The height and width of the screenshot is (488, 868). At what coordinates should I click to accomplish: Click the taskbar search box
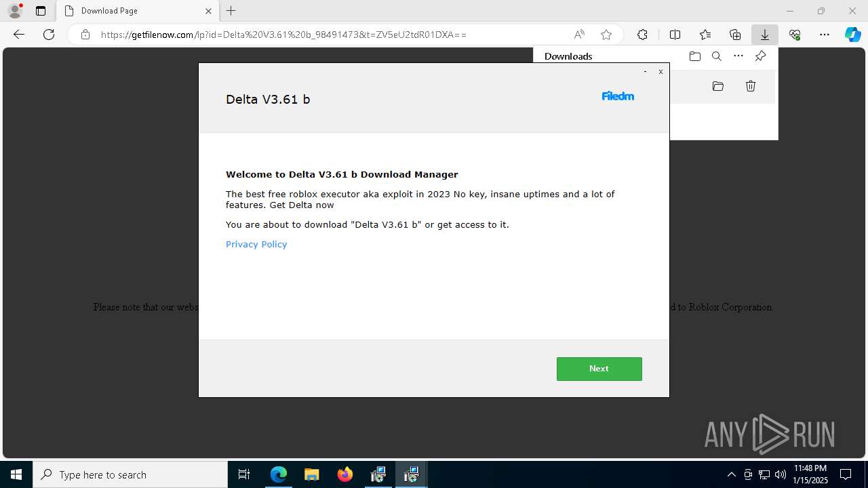click(x=130, y=474)
